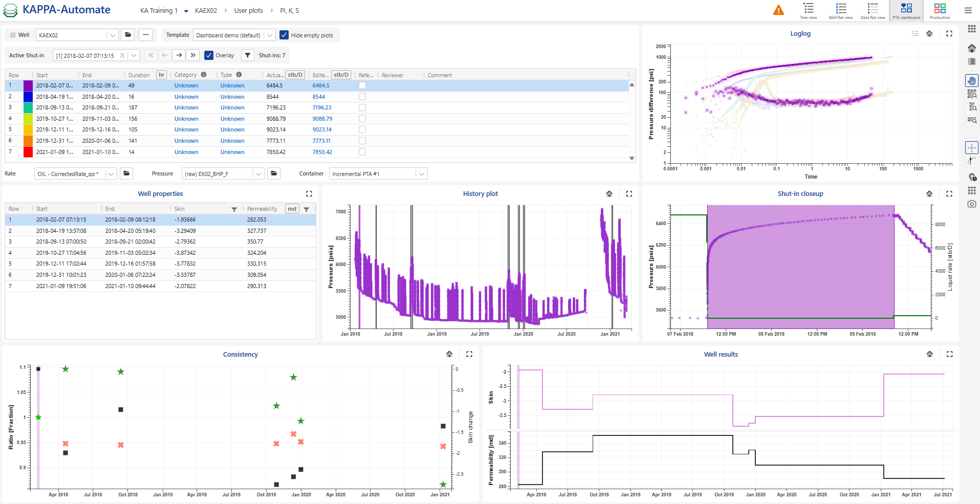Expand the Container dropdown showing Incremental PTA #1
Viewport: 980px width, 504px height.
coord(421,173)
